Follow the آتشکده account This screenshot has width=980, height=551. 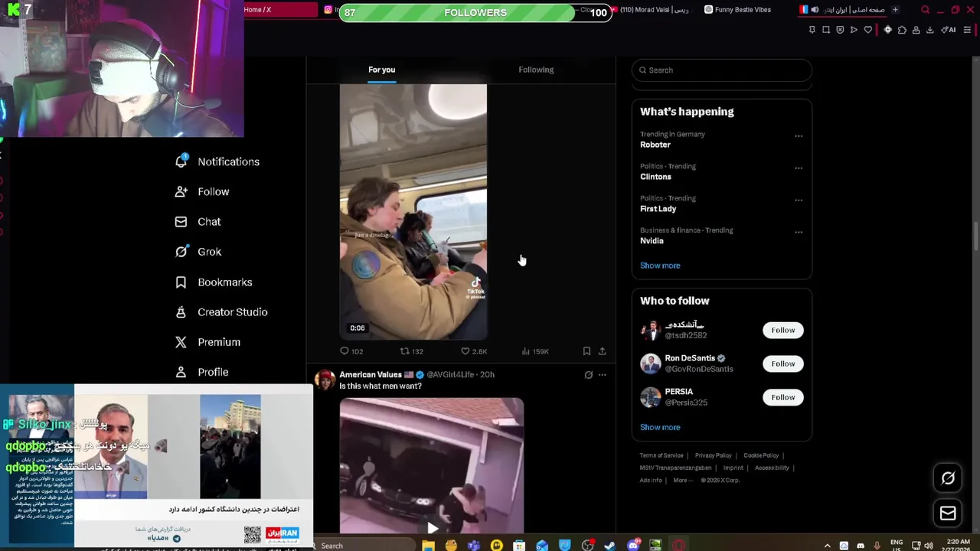(782, 330)
